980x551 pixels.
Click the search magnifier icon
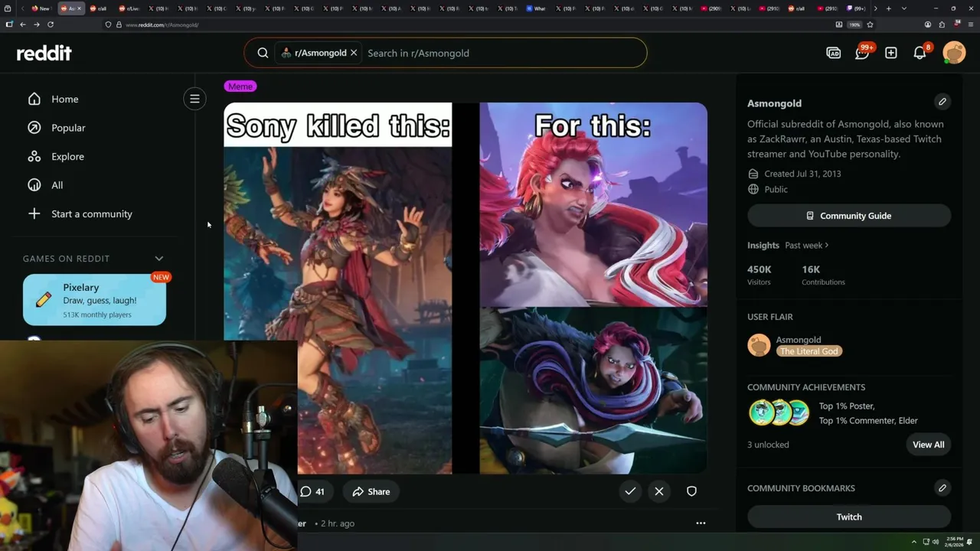tap(263, 53)
